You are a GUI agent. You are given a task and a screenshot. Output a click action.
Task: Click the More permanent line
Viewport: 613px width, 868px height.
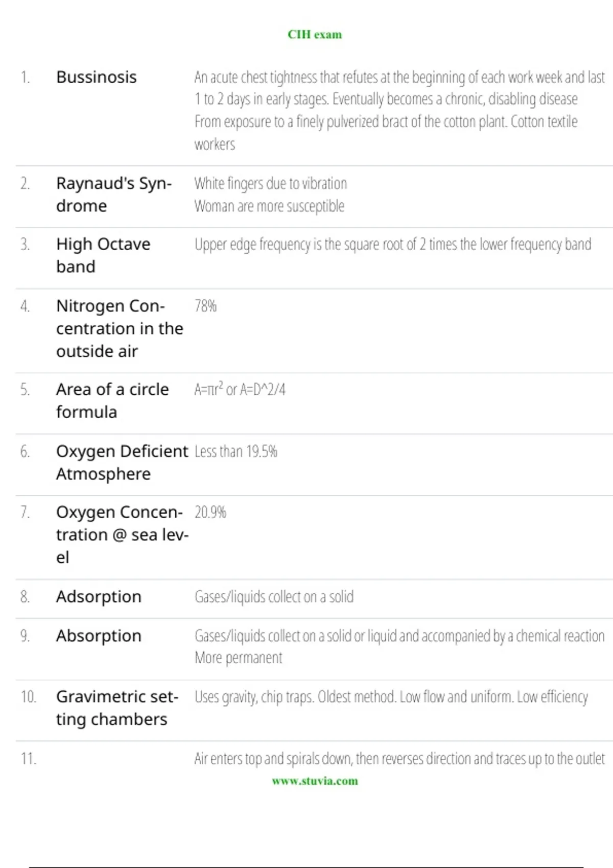(x=238, y=658)
